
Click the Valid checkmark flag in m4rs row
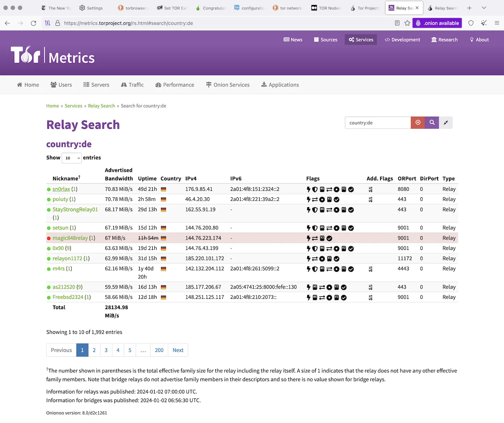click(x=351, y=269)
